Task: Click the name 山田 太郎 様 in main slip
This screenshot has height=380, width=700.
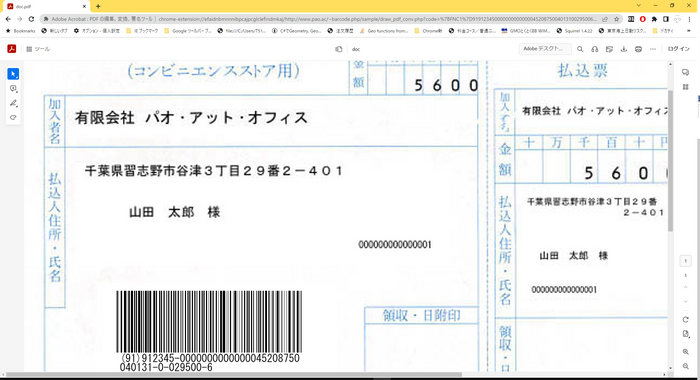Action: tap(175, 212)
